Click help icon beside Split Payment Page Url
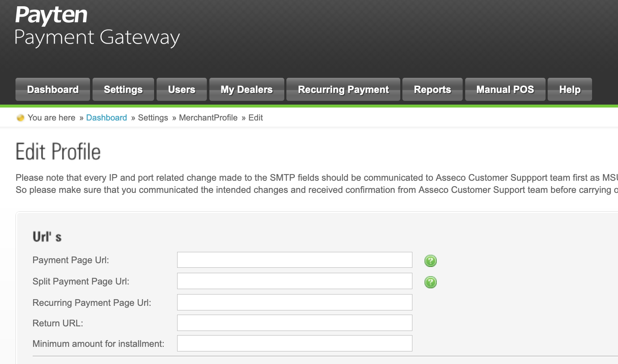This screenshot has width=618, height=364. 430,282
